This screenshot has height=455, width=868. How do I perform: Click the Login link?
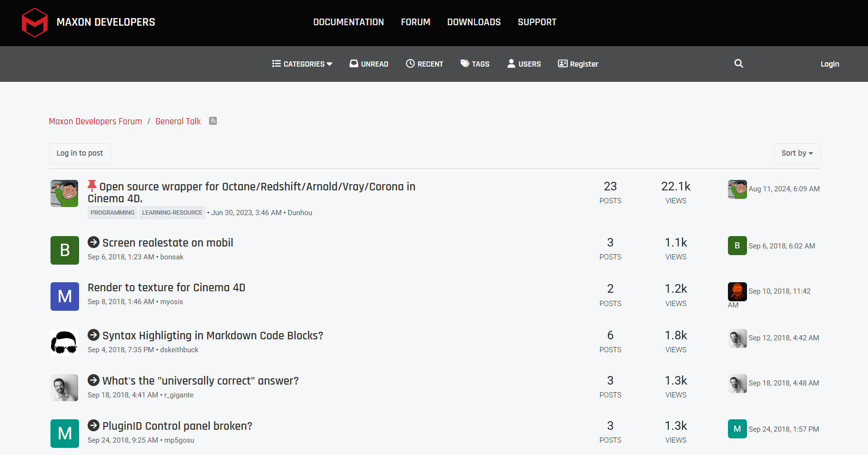tap(829, 64)
